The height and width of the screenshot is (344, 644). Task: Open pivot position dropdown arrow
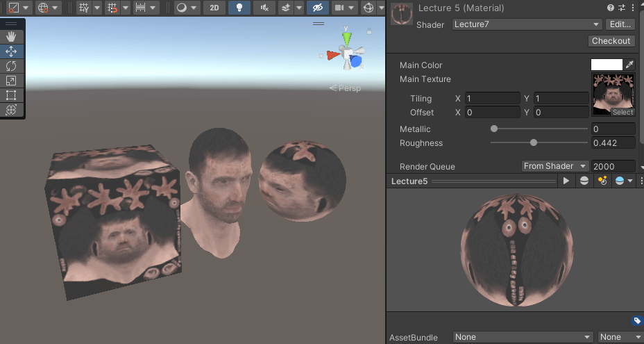26,8
